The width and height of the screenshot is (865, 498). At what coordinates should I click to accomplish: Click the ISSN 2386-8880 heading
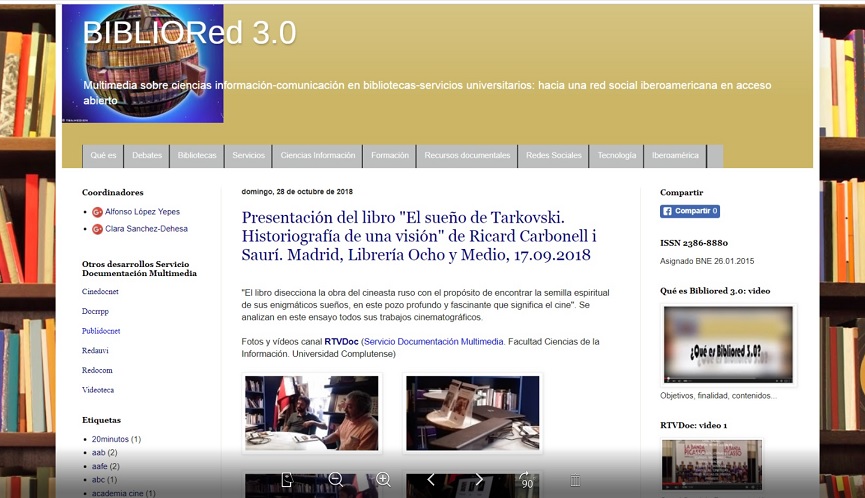(x=693, y=243)
